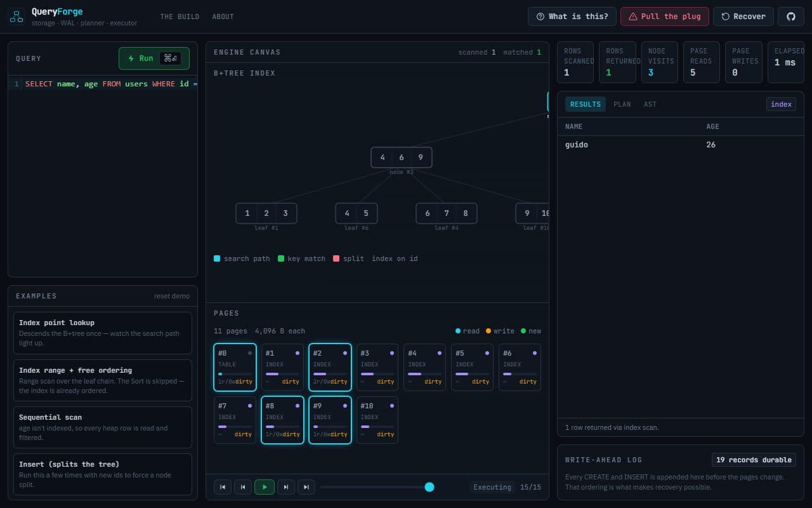
Task: Select page #3 INDEX card
Action: point(377,367)
